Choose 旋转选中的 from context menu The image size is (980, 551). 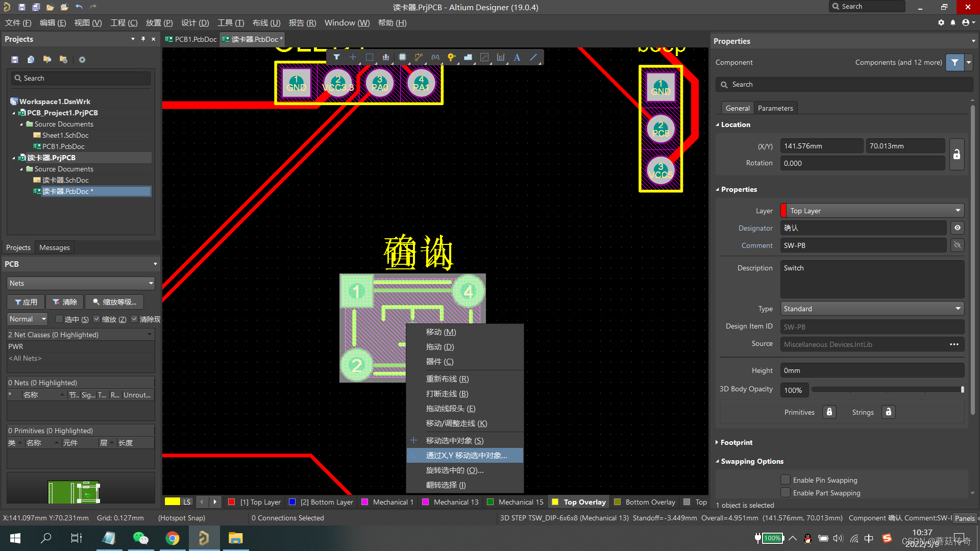click(454, 470)
